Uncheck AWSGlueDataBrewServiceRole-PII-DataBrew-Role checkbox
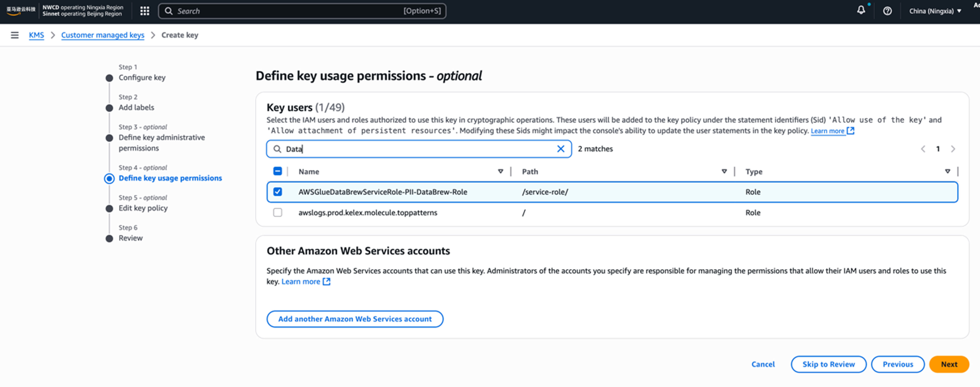The height and width of the screenshot is (387, 980). [x=278, y=192]
